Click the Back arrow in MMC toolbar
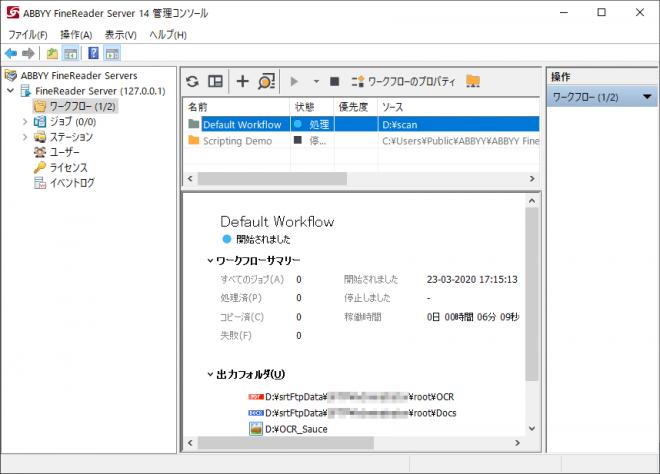 coord(11,53)
